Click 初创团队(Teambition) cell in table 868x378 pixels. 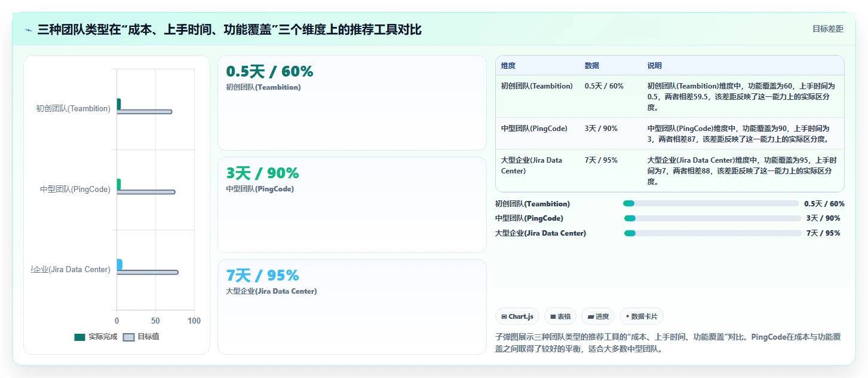[x=537, y=86]
